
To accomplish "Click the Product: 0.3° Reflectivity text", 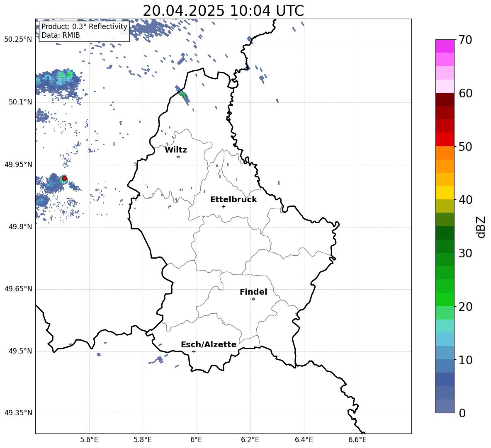I will (85, 26).
